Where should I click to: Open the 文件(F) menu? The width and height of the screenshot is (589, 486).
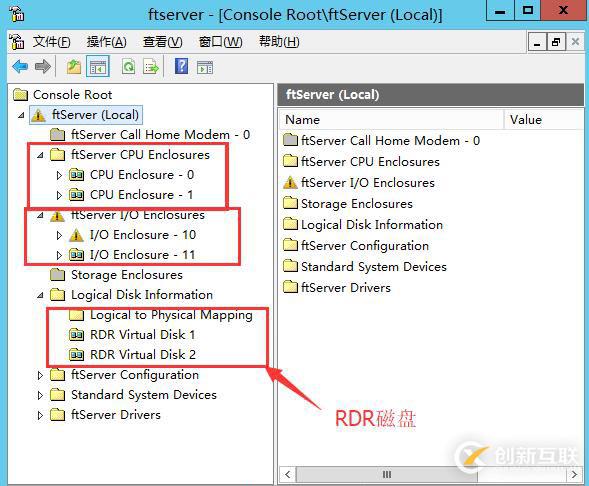click(51, 42)
